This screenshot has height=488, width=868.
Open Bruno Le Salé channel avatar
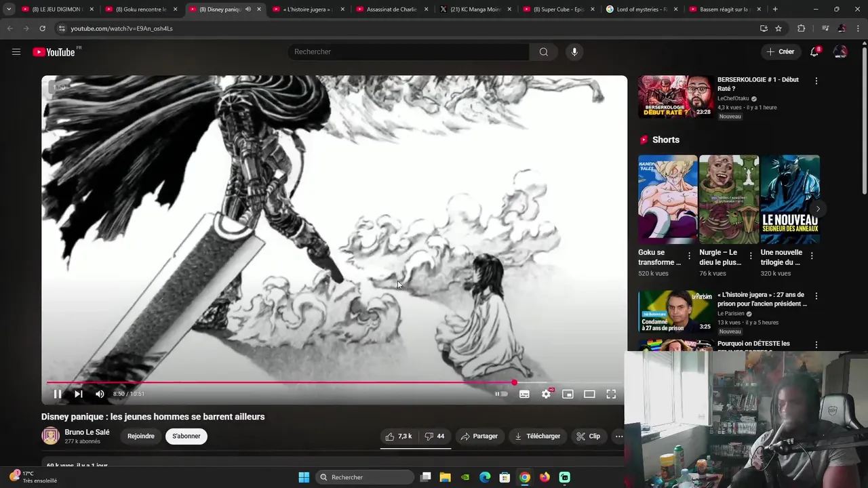click(x=50, y=436)
